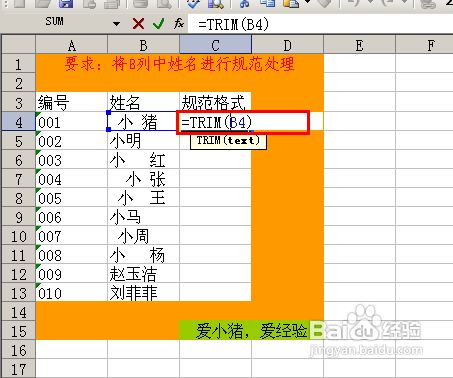Viewport: 453px width, 378px height.
Task: Open Insert Function via fx icon
Action: [x=179, y=24]
